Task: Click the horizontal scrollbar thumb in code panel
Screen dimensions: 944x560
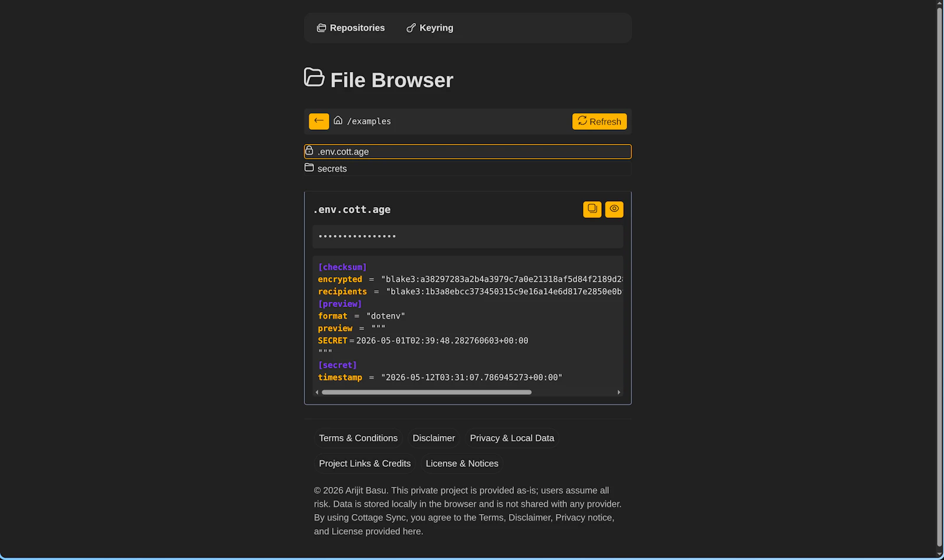Action: point(427,392)
